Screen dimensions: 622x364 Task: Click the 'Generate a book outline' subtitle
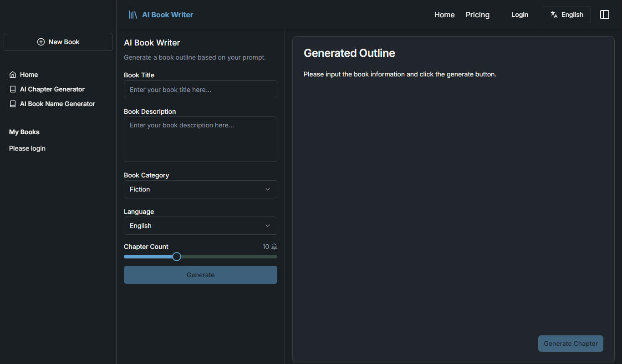pos(195,57)
